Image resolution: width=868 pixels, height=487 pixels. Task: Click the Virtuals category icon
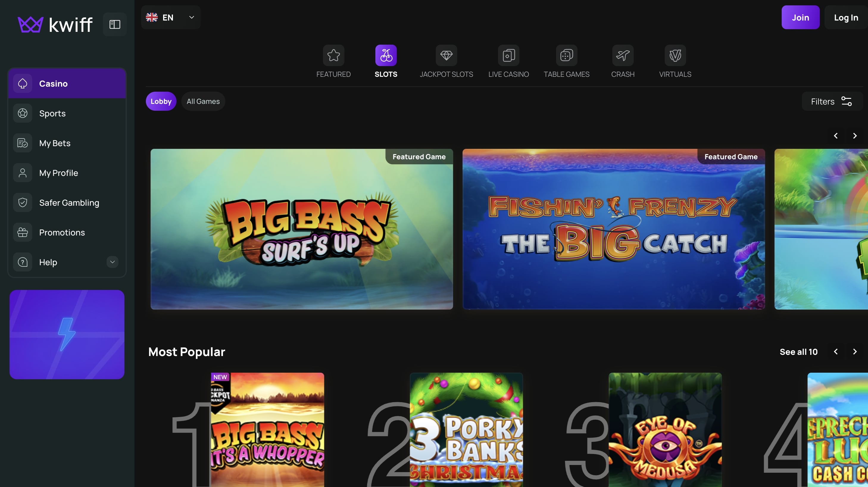[675, 55]
